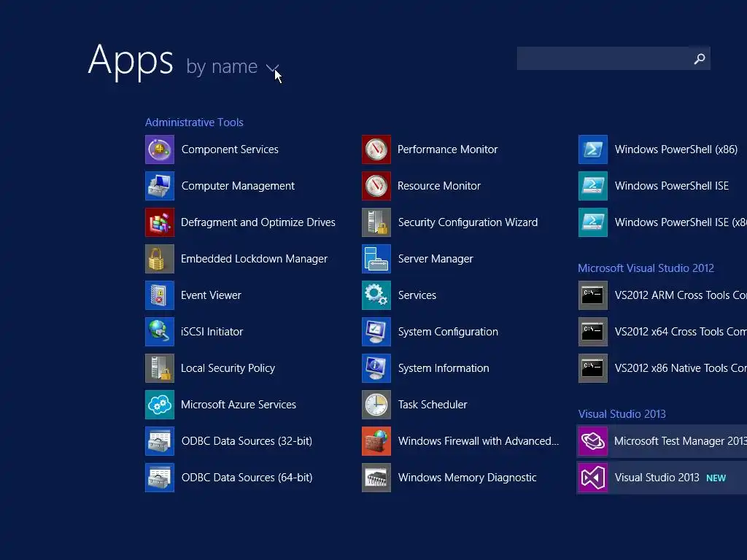The width and height of the screenshot is (747, 560).
Task: Click Local Security Policy text
Action: [228, 368]
